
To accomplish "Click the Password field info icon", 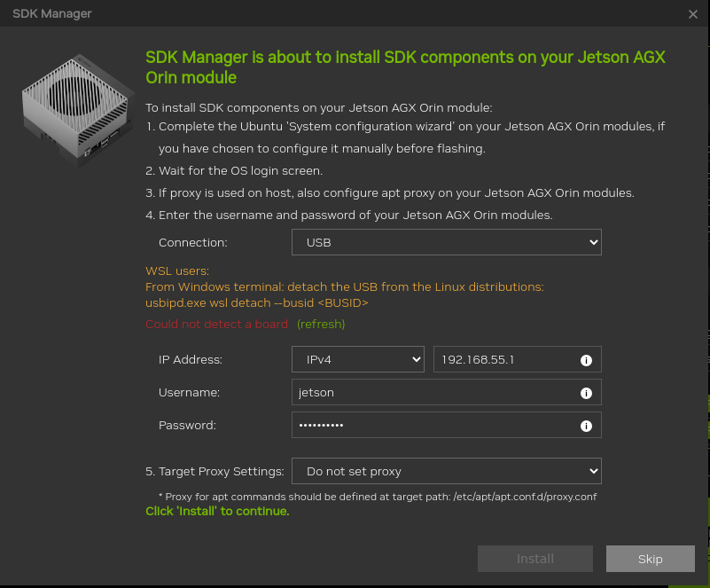I will click(586, 426).
